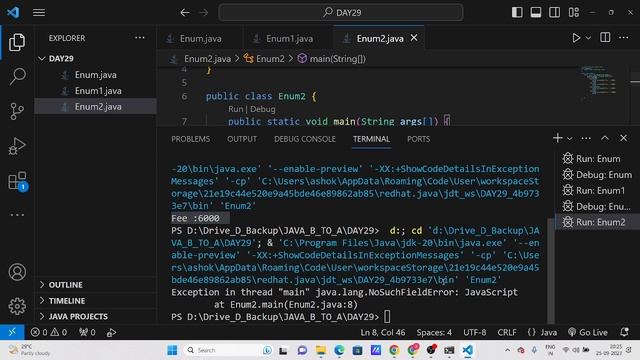Start Go Live server
This screenshot has width=640, height=360.
(588, 332)
